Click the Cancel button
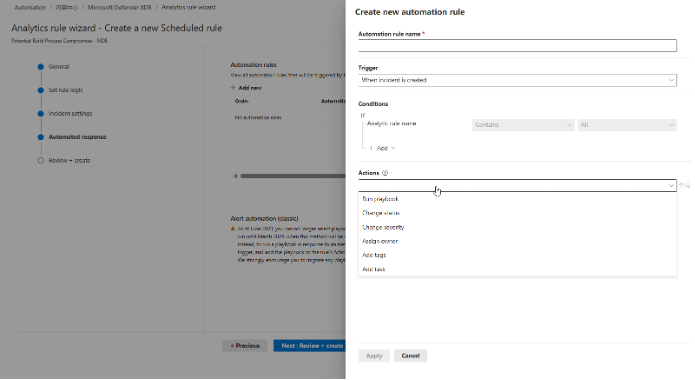 [410, 356]
